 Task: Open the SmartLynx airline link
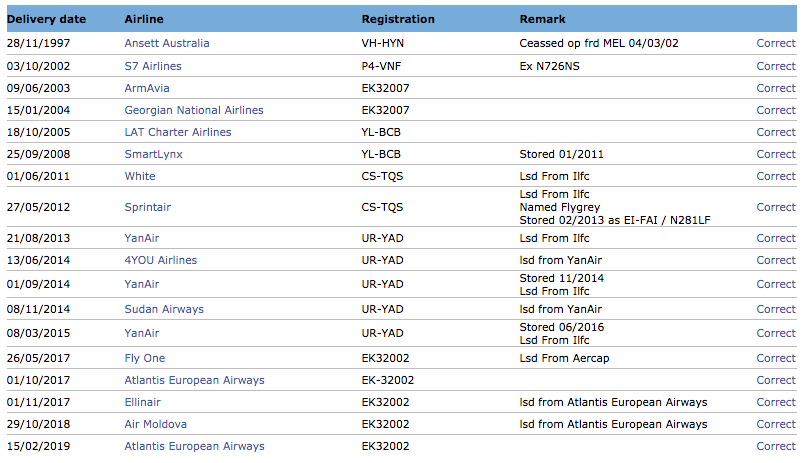154,154
